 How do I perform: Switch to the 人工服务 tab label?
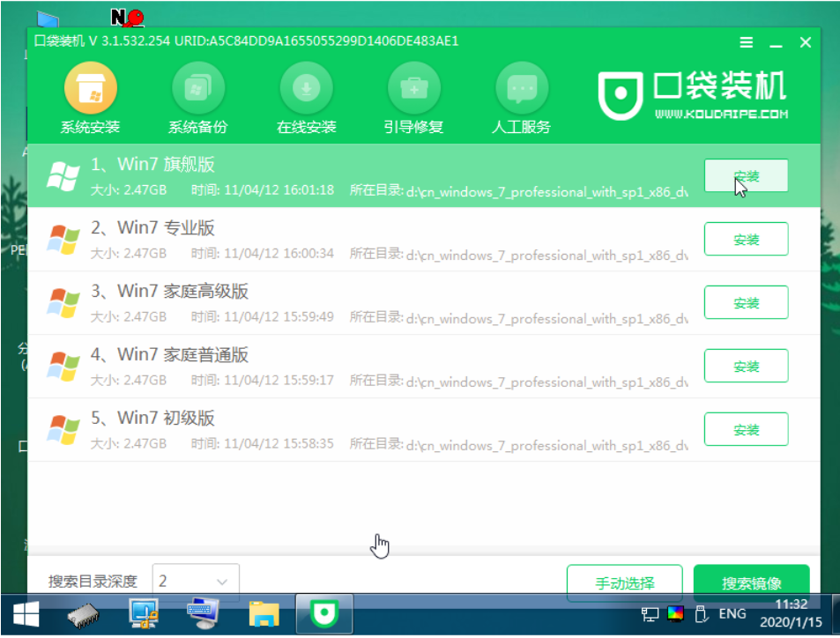coord(521,128)
